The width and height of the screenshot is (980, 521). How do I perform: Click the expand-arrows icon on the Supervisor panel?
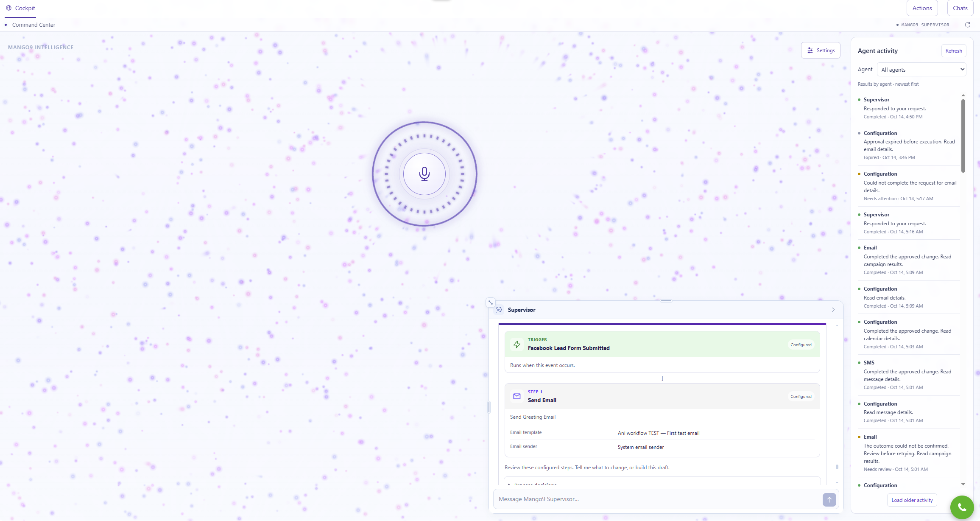pos(491,303)
